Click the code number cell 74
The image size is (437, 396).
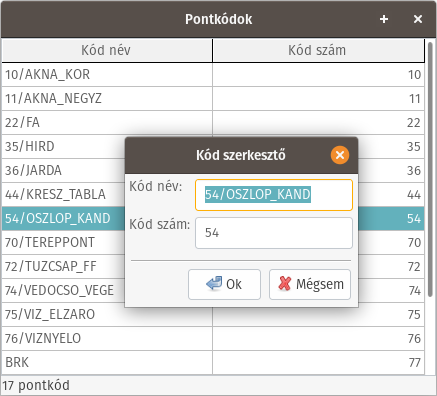click(391, 291)
